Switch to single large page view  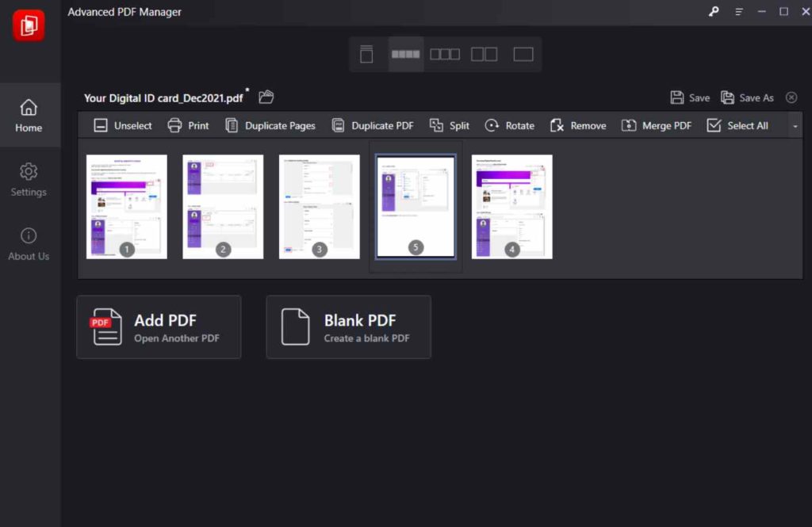(x=523, y=54)
